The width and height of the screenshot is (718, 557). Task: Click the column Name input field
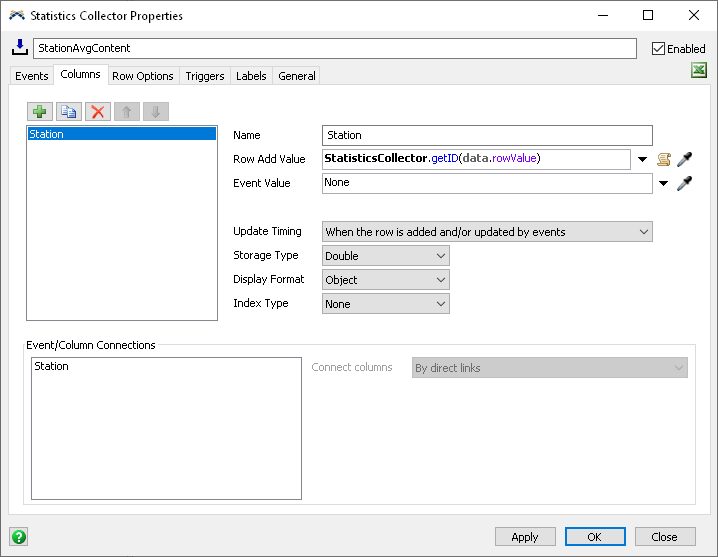point(487,135)
